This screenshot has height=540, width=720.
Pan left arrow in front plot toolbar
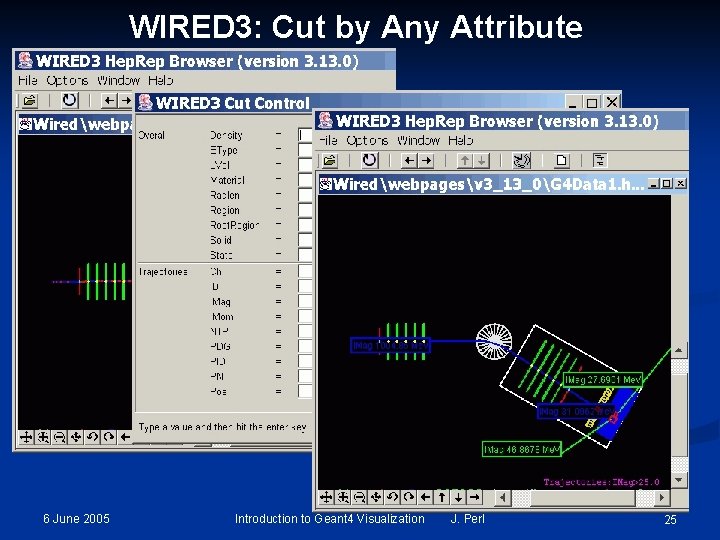425,497
